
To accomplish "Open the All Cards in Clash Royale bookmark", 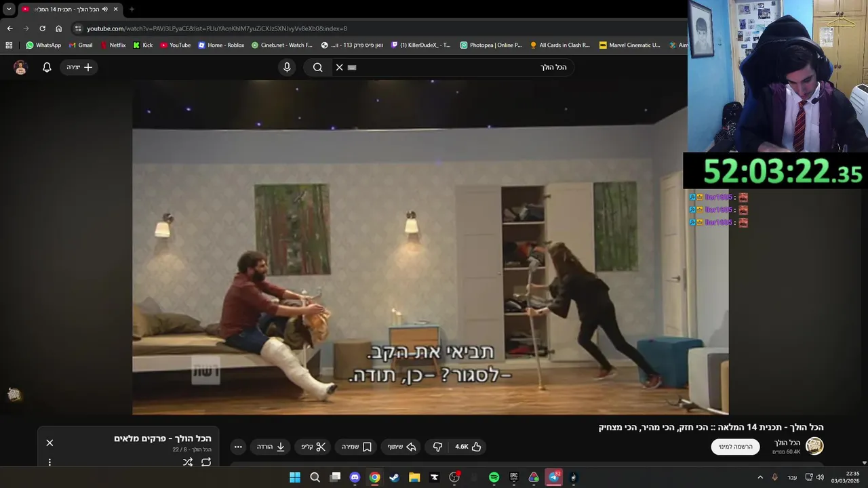I will pyautogui.click(x=560, y=45).
